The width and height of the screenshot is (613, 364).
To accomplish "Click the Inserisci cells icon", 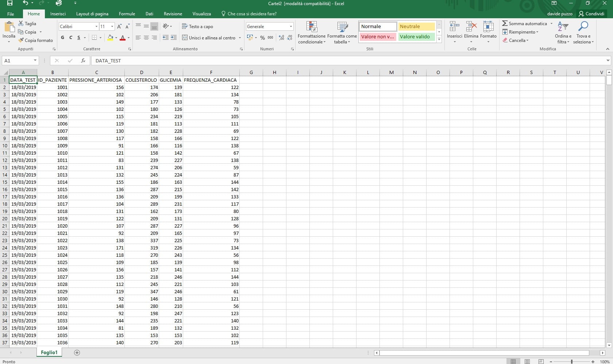I will tap(455, 27).
